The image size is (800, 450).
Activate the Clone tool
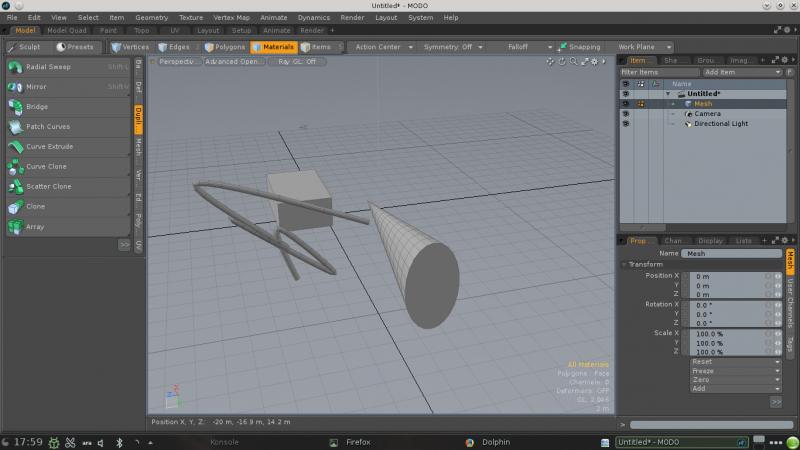click(x=68, y=207)
